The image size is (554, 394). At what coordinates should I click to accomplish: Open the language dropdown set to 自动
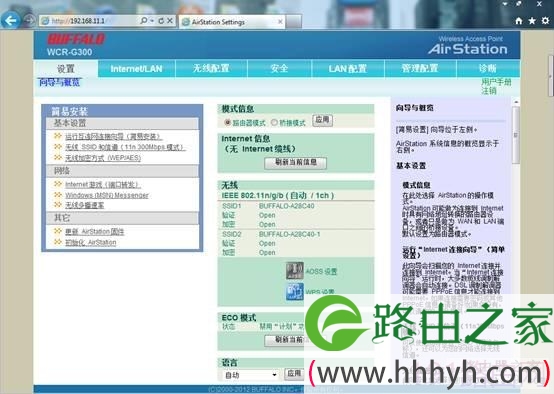point(251,375)
